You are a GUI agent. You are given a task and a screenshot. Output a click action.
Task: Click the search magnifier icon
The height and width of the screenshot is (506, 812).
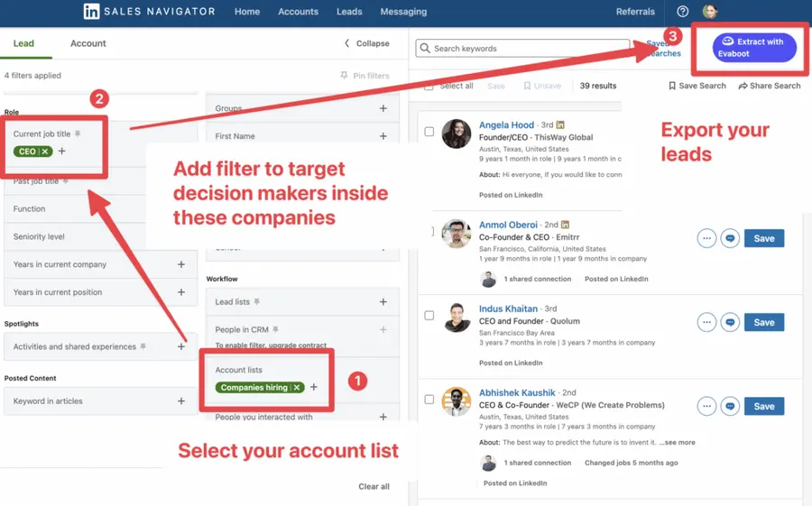tap(425, 48)
